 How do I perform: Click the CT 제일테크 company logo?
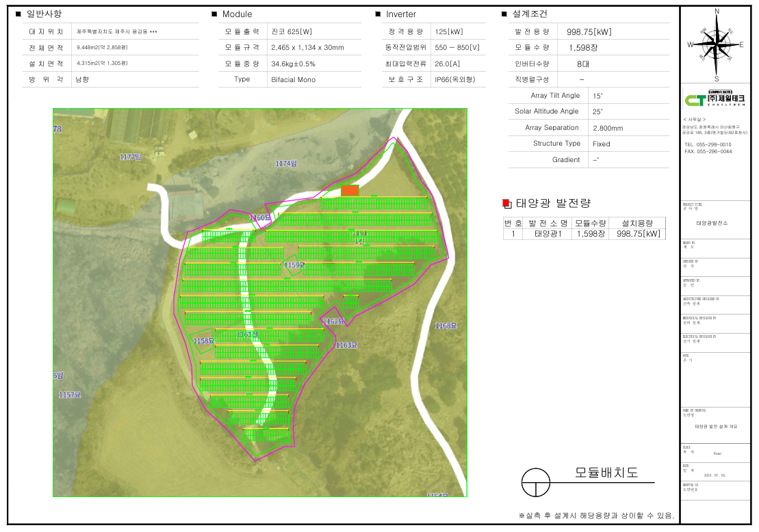click(x=715, y=99)
